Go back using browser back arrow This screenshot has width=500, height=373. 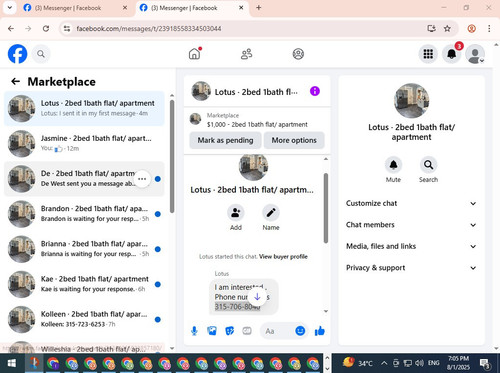pyautogui.click(x=11, y=29)
